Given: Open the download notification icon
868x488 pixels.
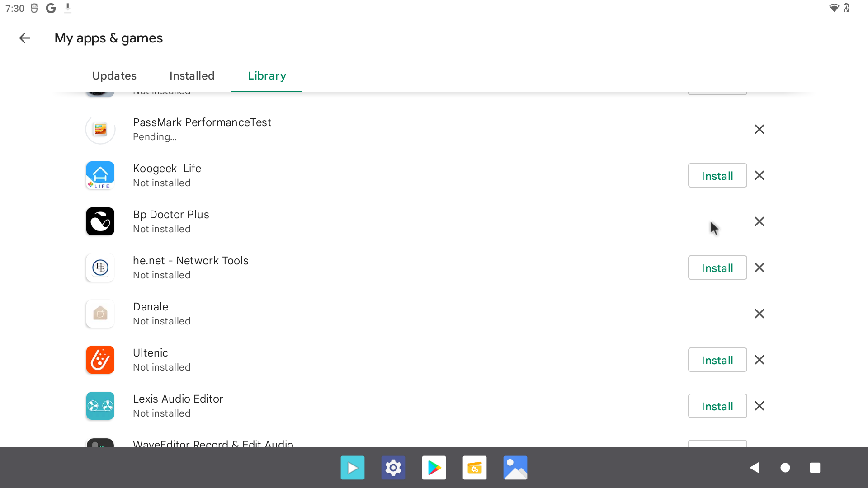Looking at the screenshot, I should tap(68, 8).
